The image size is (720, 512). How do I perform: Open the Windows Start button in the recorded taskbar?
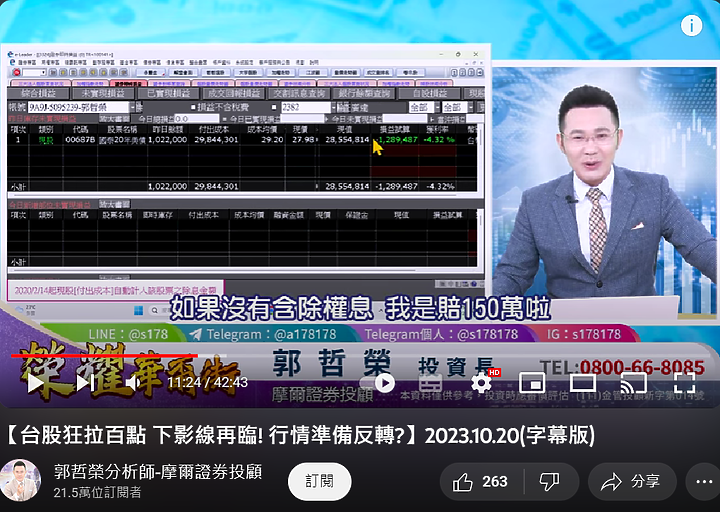pos(138,310)
